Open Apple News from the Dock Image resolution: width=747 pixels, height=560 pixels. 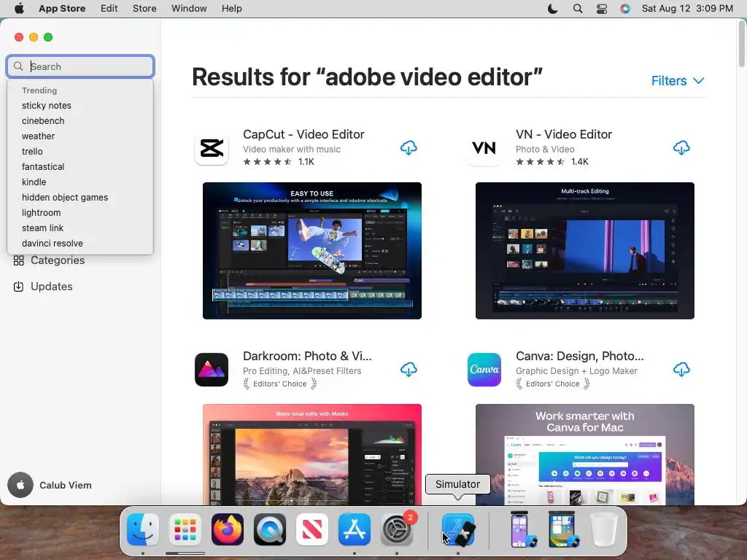[312, 529]
